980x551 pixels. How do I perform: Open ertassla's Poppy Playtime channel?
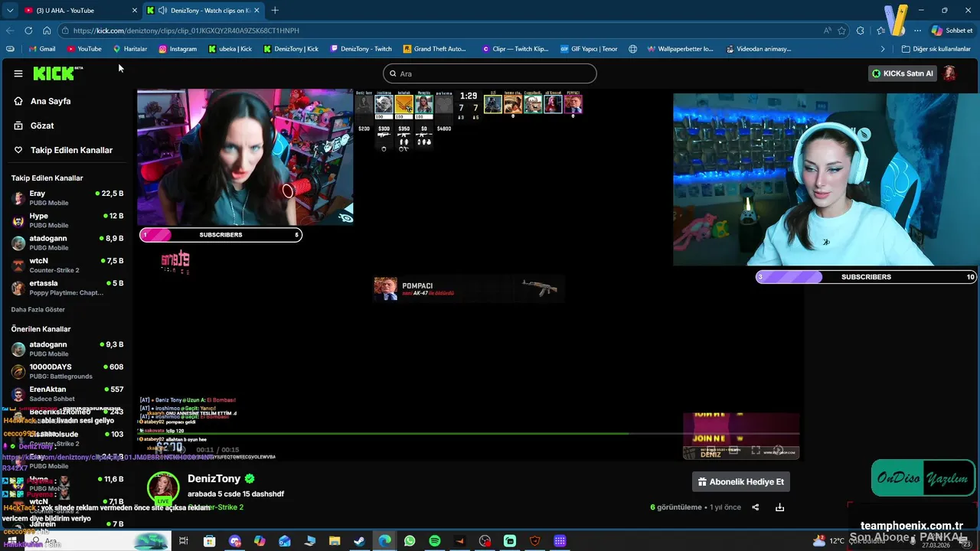67,288
